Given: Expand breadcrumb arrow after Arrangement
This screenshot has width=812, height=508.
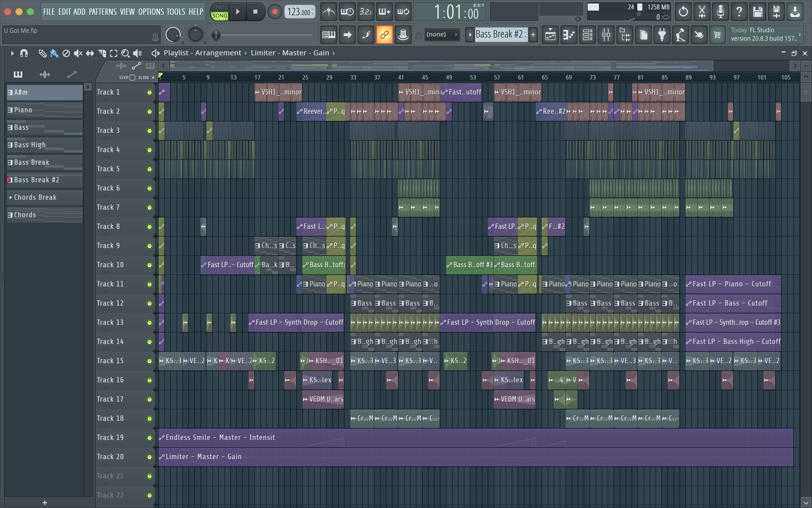Looking at the screenshot, I should 246,53.
